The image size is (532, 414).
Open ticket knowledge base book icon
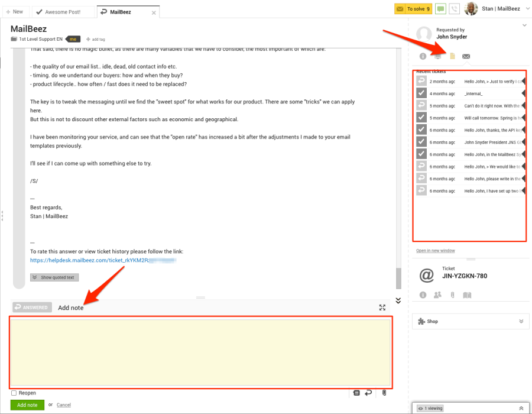click(467, 295)
